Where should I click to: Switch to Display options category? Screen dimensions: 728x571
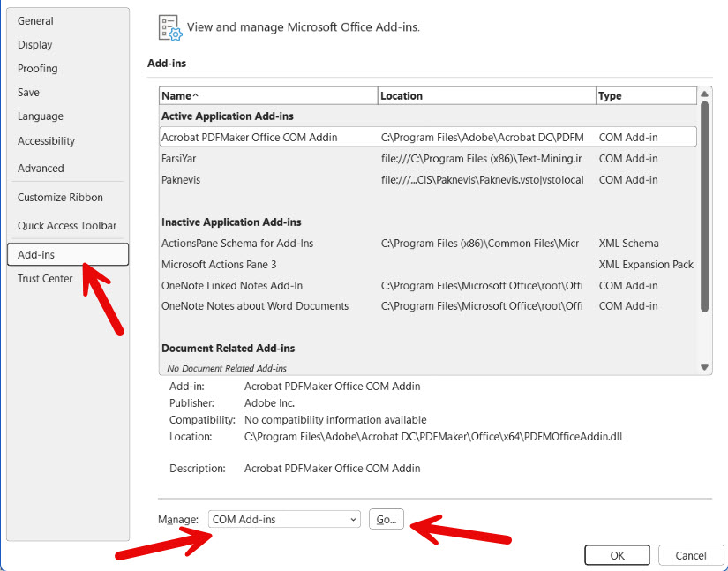[35, 44]
